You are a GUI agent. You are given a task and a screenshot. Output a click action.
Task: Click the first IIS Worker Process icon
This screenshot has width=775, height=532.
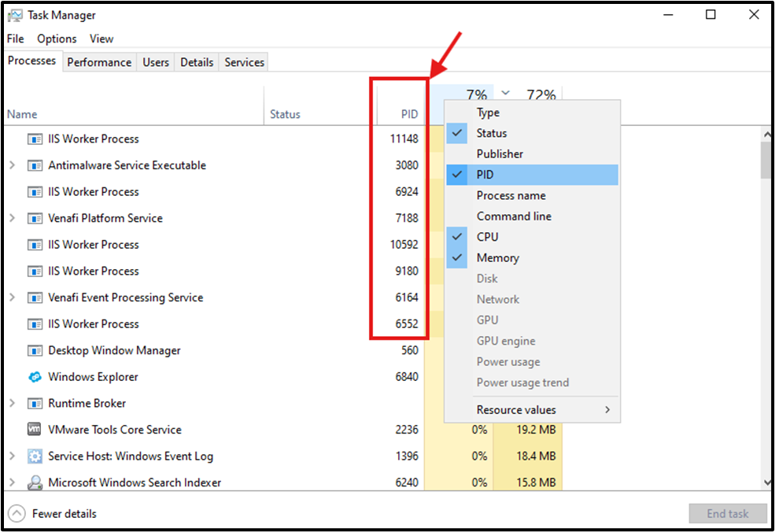[35, 139]
